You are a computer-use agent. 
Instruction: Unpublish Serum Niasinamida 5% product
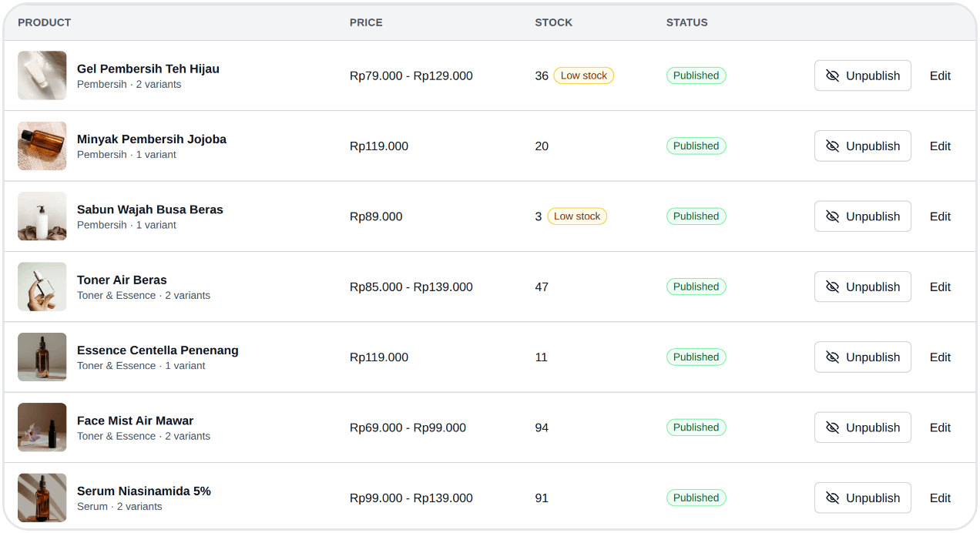click(x=863, y=498)
